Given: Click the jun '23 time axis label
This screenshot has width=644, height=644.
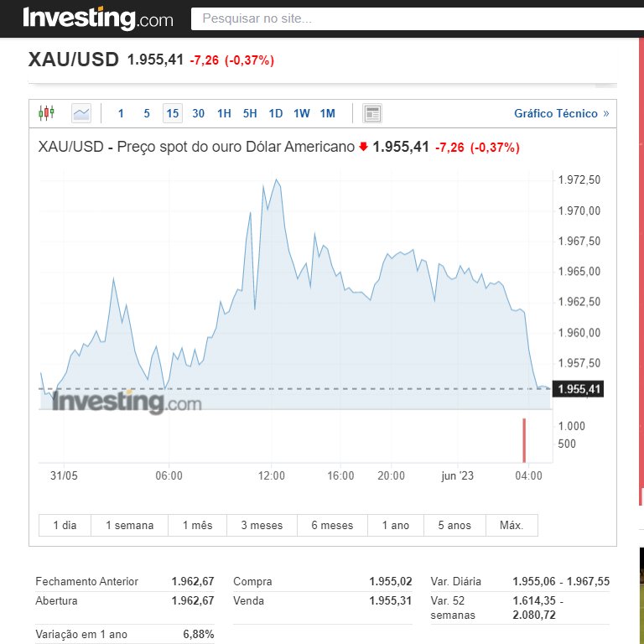Looking at the screenshot, I should click(458, 475).
